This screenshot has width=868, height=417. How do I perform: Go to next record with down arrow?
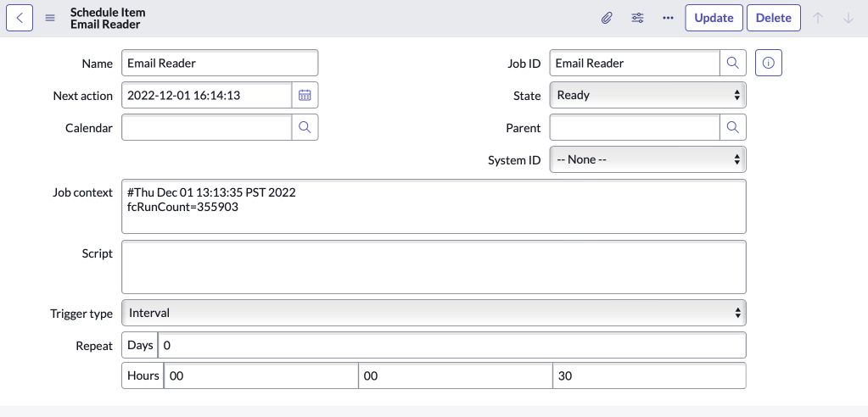click(848, 18)
